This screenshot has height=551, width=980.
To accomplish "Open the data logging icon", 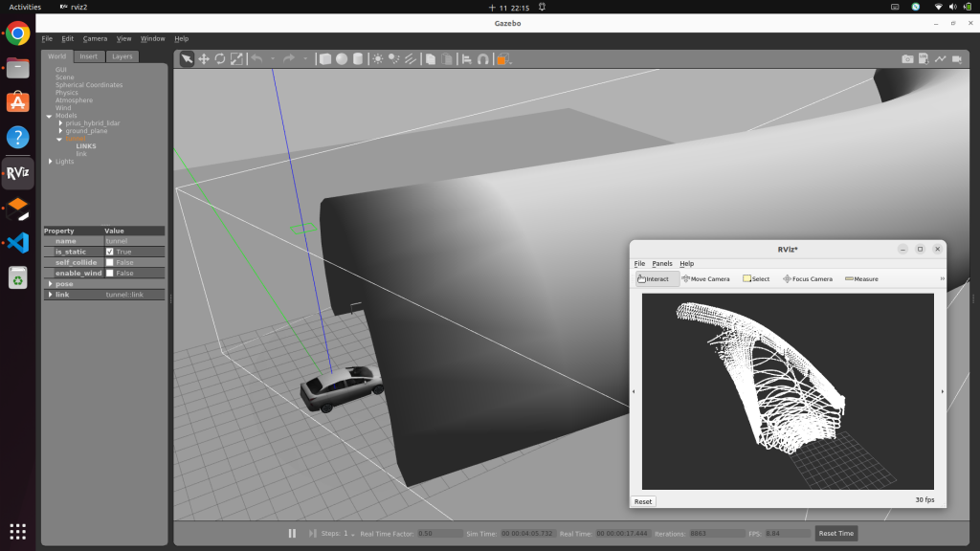I will click(x=924, y=58).
